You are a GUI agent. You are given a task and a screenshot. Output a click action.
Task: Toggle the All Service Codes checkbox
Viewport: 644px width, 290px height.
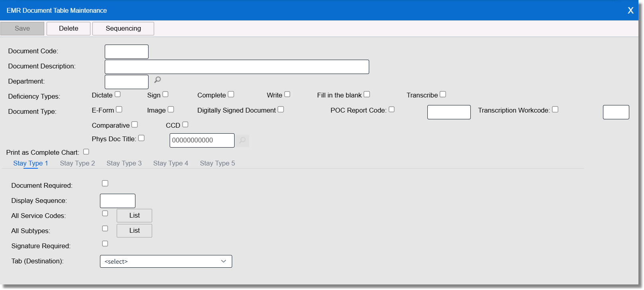(105, 213)
